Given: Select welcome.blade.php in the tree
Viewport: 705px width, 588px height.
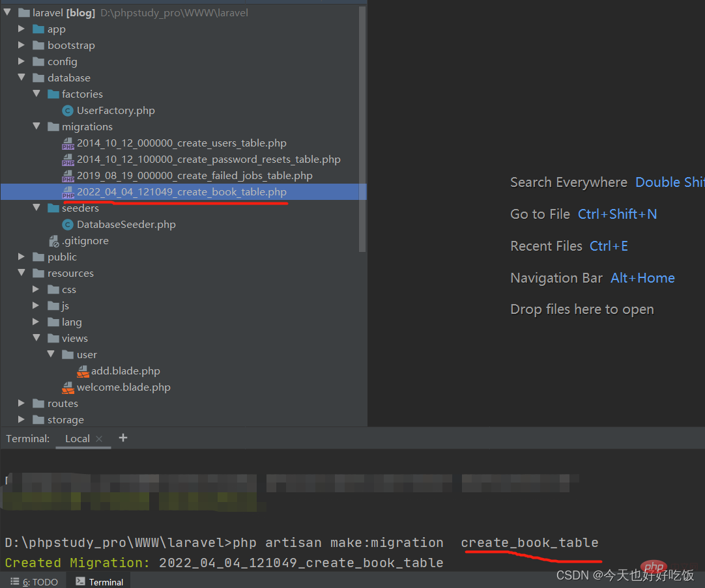Looking at the screenshot, I should coord(124,387).
